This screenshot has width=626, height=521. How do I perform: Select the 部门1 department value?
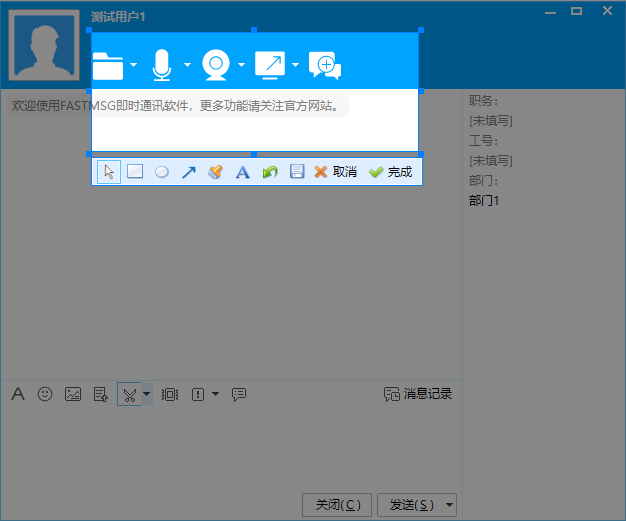click(484, 200)
